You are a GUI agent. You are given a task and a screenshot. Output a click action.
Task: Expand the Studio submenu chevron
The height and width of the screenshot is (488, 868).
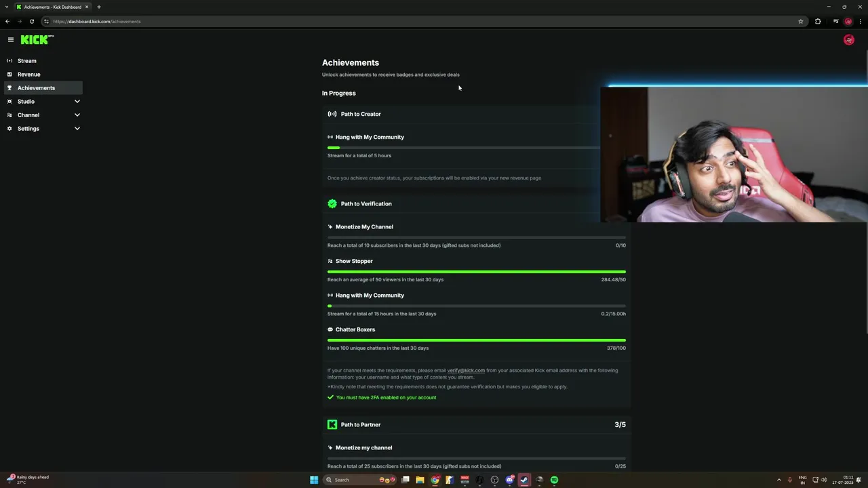pyautogui.click(x=77, y=102)
